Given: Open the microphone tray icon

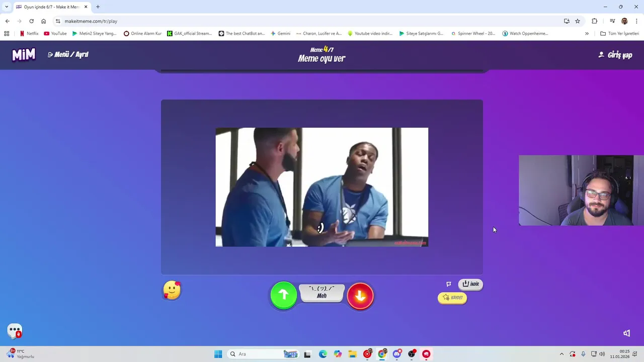Looking at the screenshot, I should [583, 354].
